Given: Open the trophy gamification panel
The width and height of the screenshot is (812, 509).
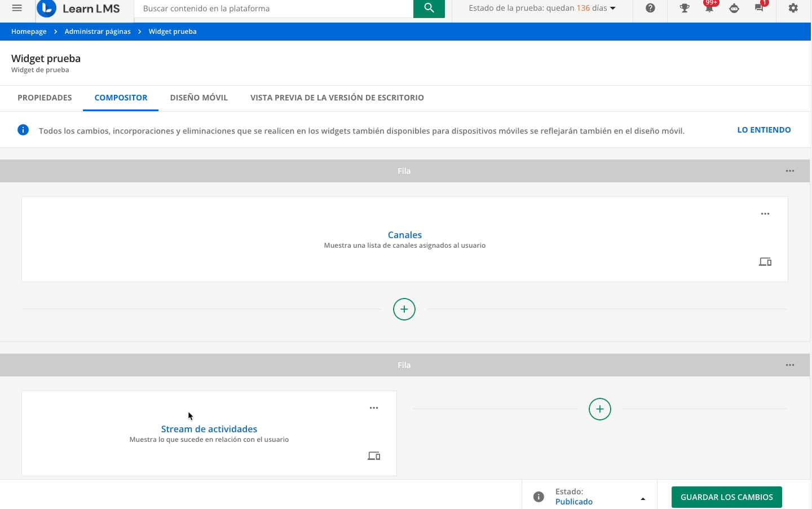Looking at the screenshot, I should [x=684, y=8].
